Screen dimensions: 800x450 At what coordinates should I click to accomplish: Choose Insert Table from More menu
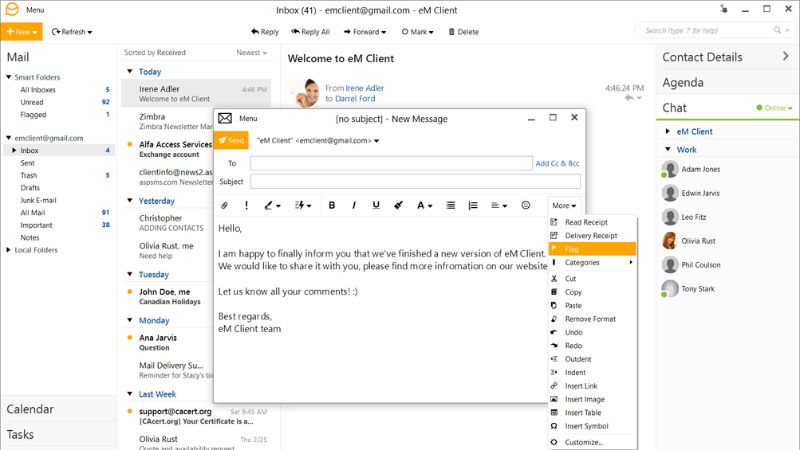tap(592, 412)
